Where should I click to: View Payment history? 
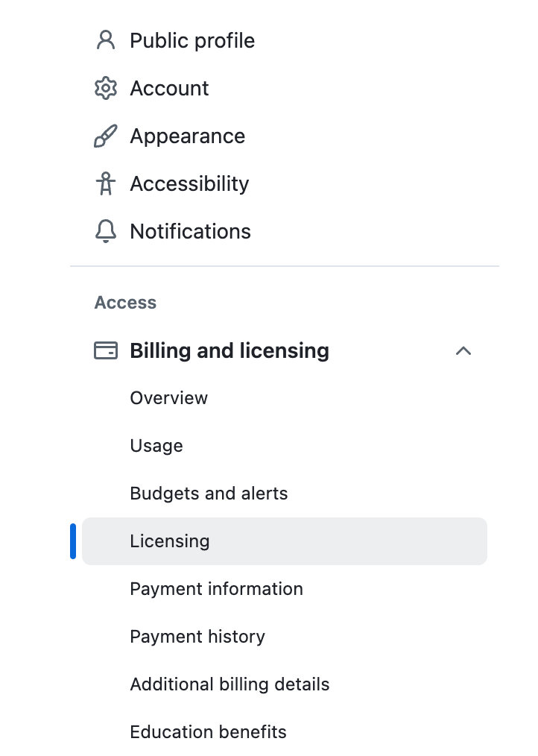tap(285, 637)
